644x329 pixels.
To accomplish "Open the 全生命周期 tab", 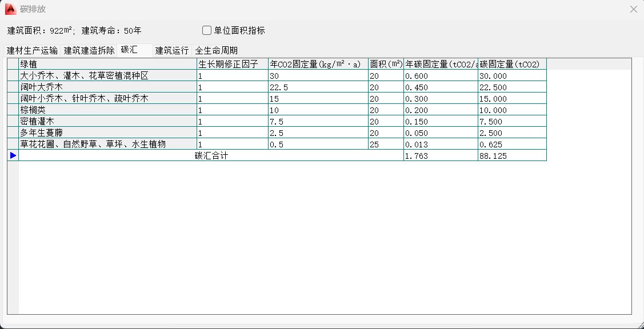I will [217, 50].
